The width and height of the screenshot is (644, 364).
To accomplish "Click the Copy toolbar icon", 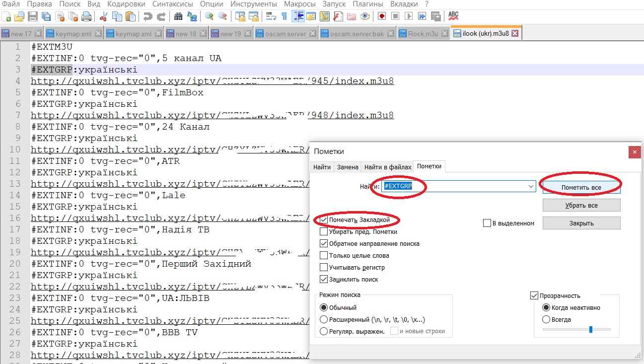I will pyautogui.click(x=117, y=16).
